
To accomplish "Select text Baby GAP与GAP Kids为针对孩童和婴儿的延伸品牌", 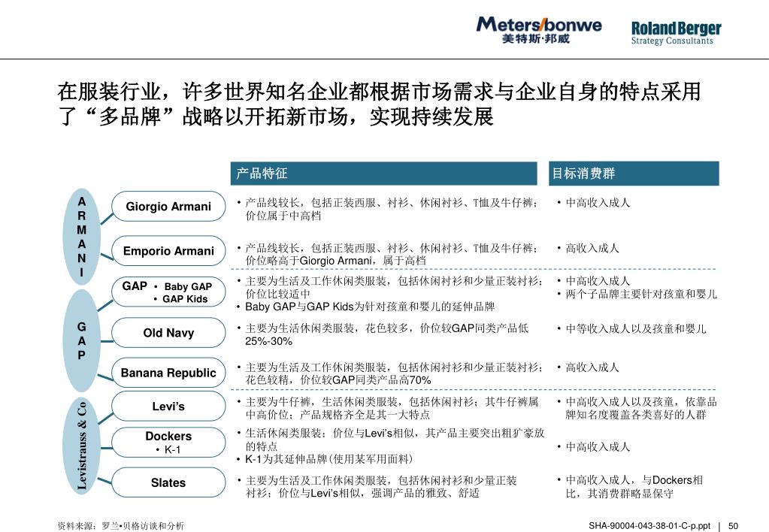I will point(370,307).
